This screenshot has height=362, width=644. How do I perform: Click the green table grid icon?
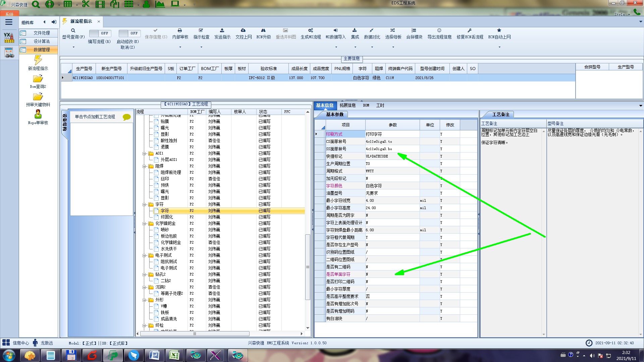tap(68, 4)
